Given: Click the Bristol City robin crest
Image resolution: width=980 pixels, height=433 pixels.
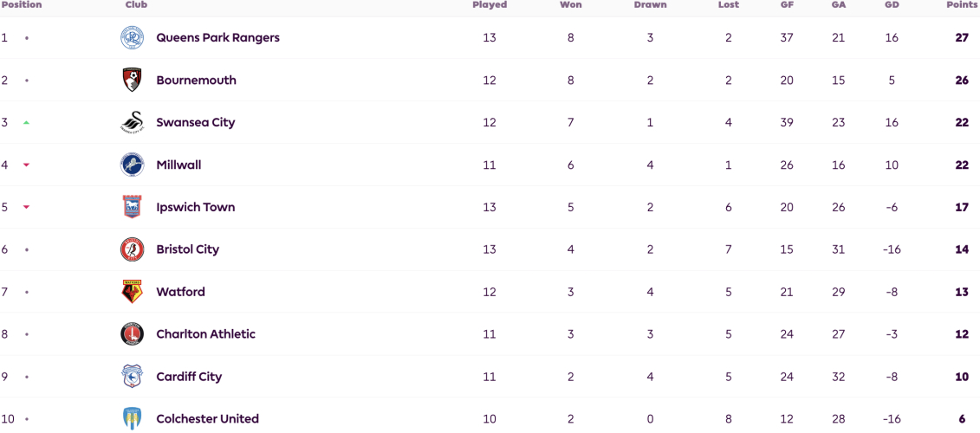Looking at the screenshot, I should coord(132,249).
